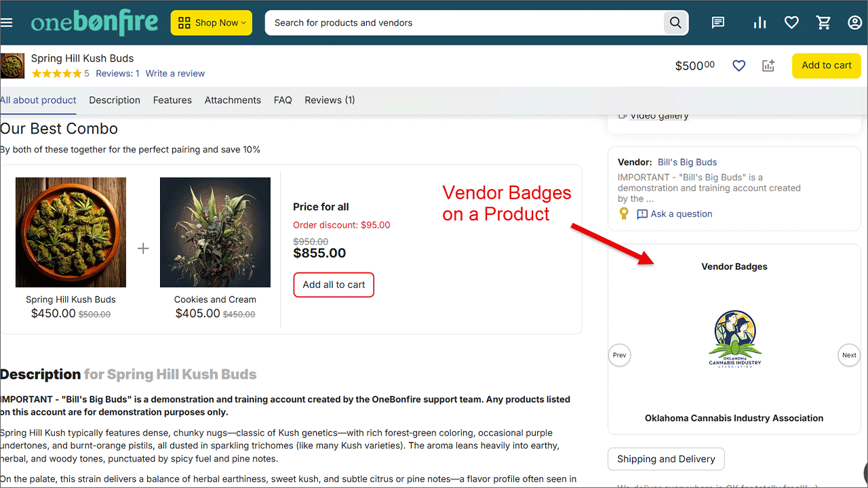This screenshot has width=868, height=488.
Task: Add product to wishlist heart beside price
Action: tap(739, 66)
